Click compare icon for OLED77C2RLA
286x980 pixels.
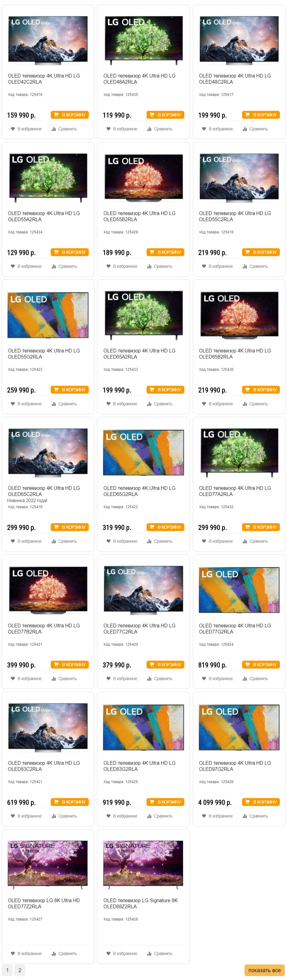(149, 678)
